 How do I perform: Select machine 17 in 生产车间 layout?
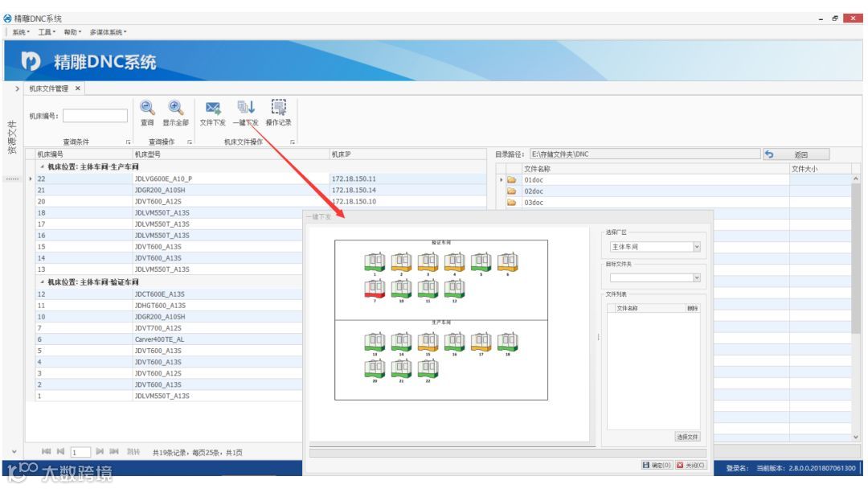pos(481,341)
